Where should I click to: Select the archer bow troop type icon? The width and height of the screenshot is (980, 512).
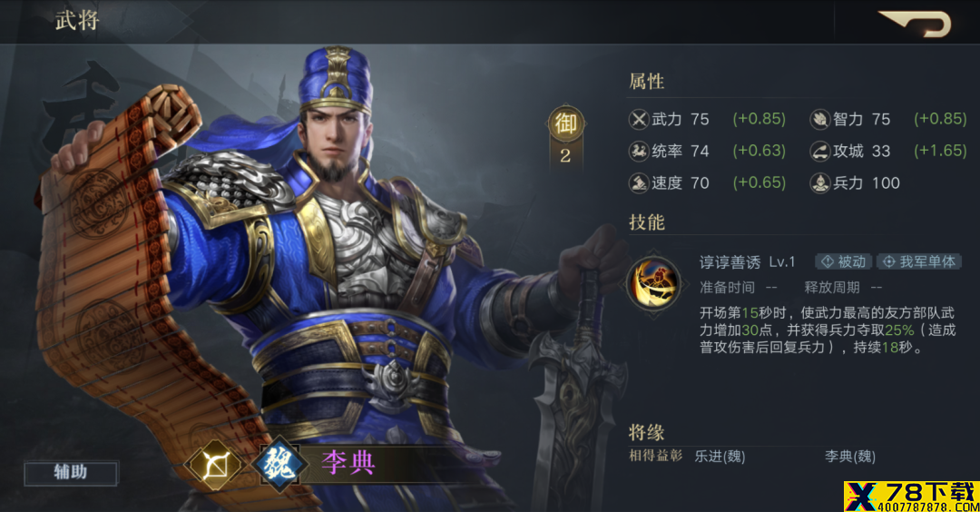216,465
